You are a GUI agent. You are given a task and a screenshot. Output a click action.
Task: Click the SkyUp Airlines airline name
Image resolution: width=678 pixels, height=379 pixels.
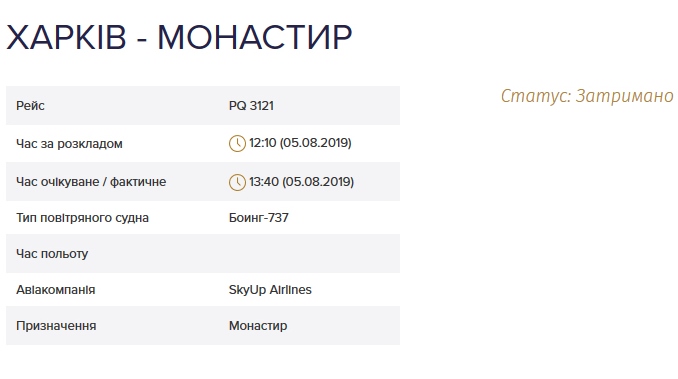pos(270,290)
